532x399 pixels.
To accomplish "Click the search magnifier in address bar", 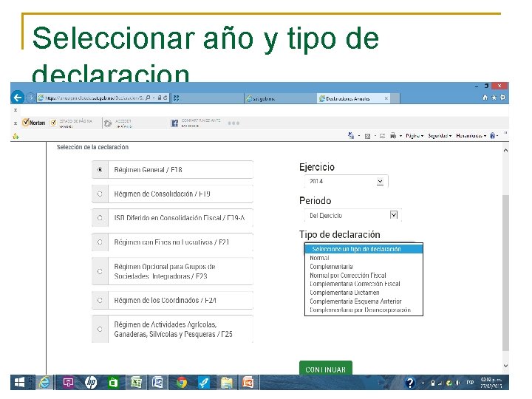I will tap(148, 98).
